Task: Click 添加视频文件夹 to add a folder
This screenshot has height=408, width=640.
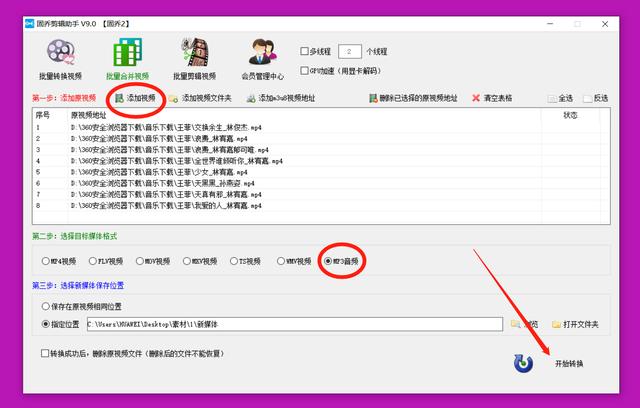Action: [200, 98]
